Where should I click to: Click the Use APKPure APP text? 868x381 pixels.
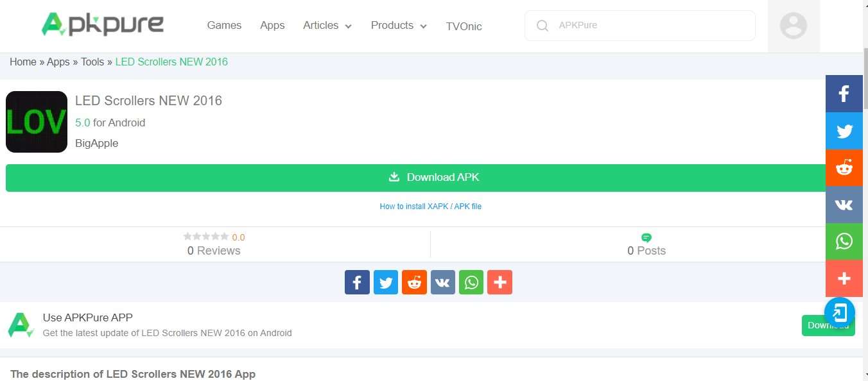[x=88, y=317]
